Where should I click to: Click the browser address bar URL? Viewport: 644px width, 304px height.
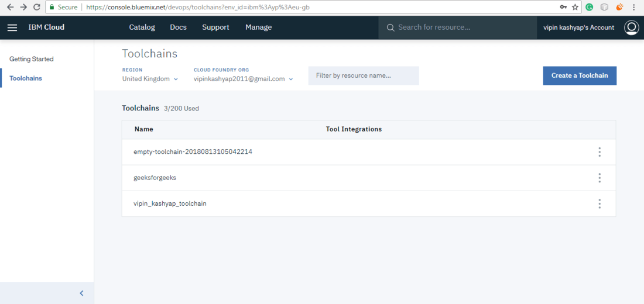pyautogui.click(x=197, y=7)
